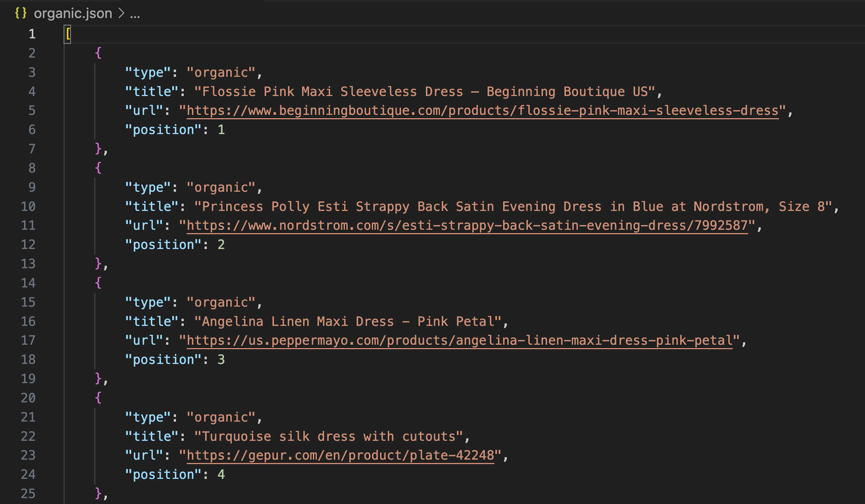
Task: Select line 16 via its gutter number
Action: click(28, 322)
